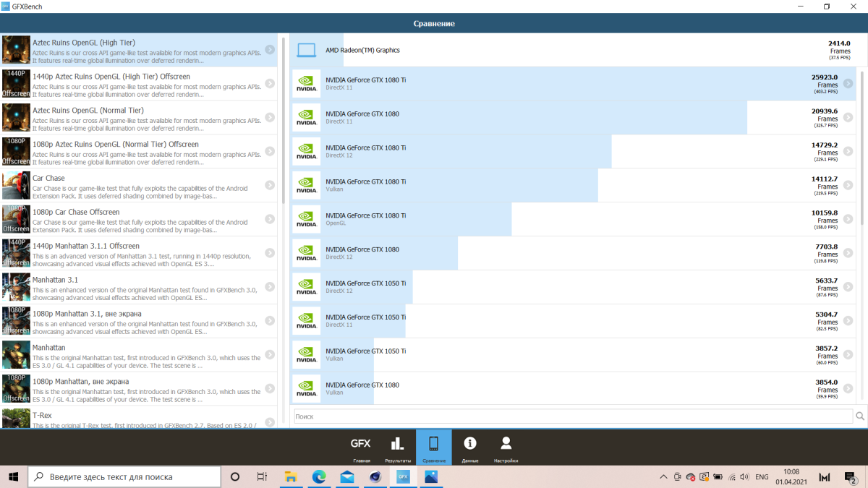
Task: Click the Поиск search input field
Action: pyautogui.click(x=573, y=416)
